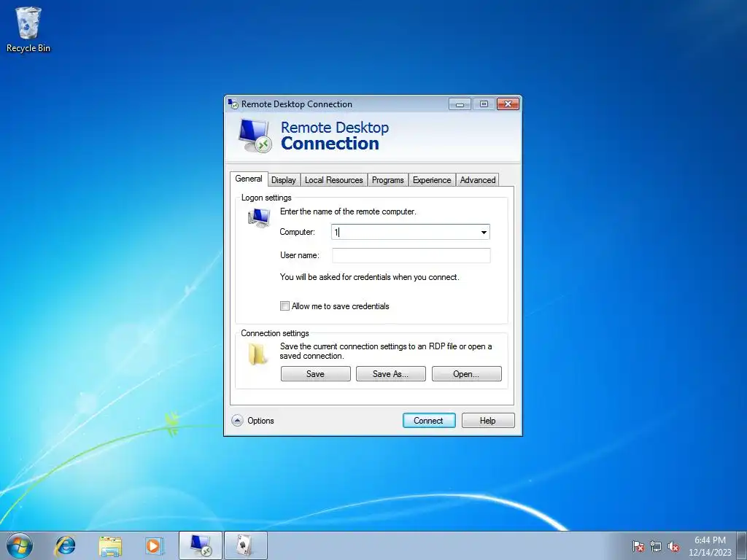Switch to the Display tab

tap(284, 180)
